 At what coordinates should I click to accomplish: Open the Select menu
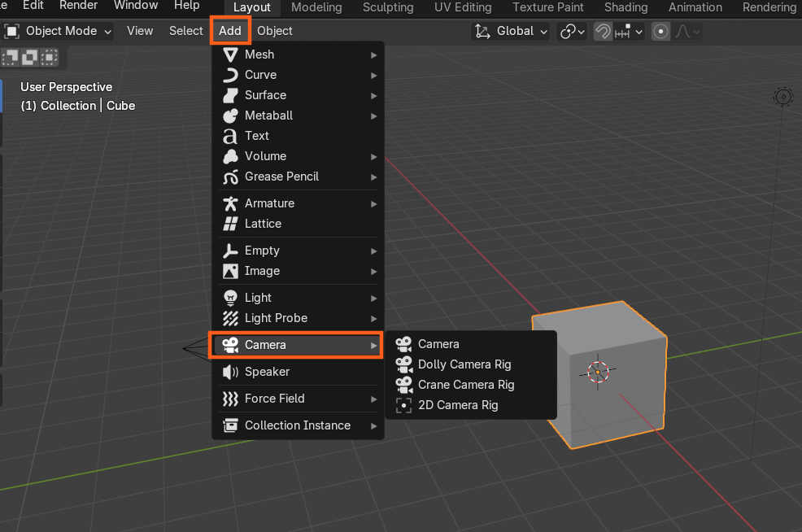[x=186, y=31]
